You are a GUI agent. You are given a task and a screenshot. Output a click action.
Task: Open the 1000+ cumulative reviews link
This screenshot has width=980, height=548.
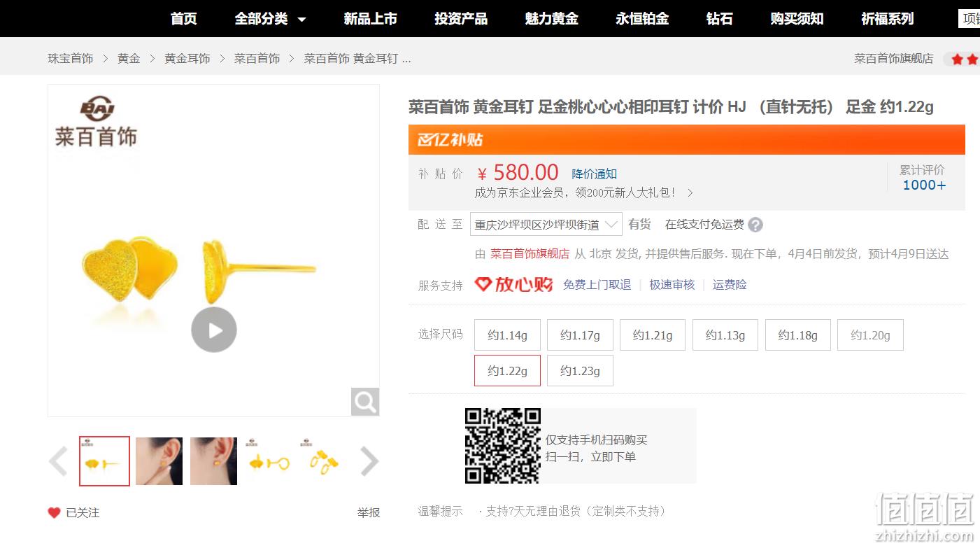(924, 185)
